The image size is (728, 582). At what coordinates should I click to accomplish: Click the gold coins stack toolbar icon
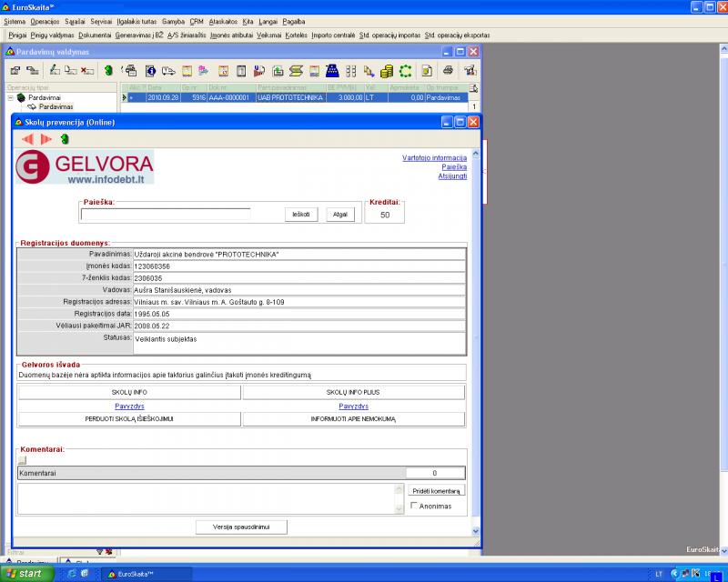click(387, 70)
